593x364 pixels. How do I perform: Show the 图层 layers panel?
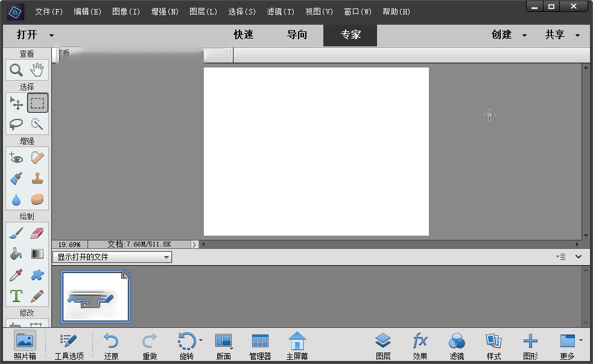(383, 345)
